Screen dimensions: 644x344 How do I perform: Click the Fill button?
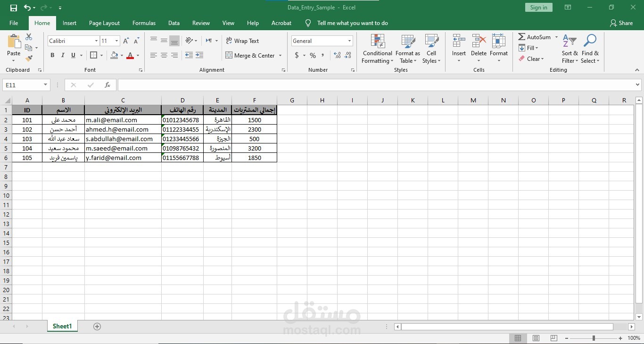point(528,48)
